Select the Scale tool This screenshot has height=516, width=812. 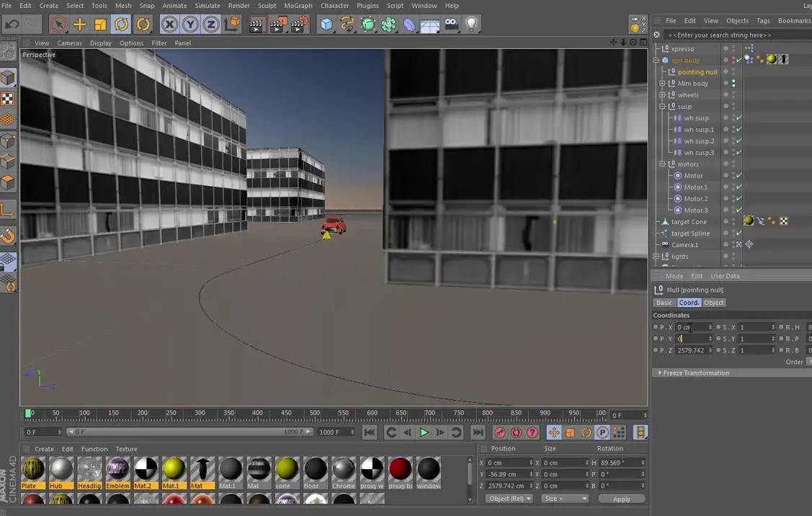pyautogui.click(x=100, y=25)
